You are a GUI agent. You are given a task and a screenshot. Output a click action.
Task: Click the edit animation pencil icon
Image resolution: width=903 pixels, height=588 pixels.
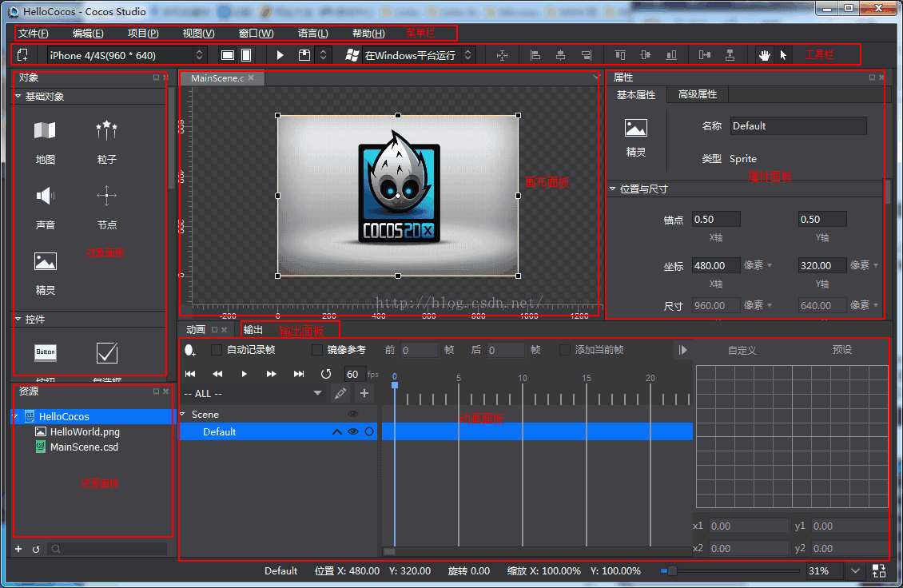(340, 393)
